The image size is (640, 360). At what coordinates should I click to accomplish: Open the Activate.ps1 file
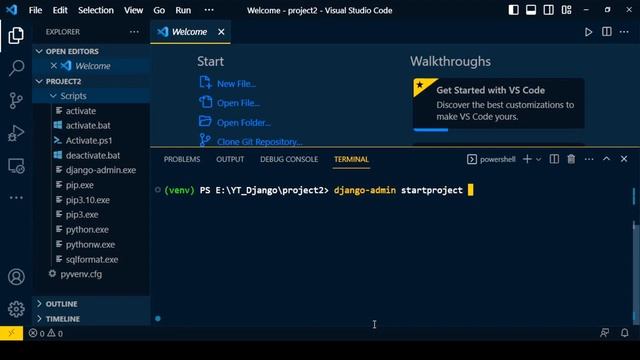click(89, 140)
